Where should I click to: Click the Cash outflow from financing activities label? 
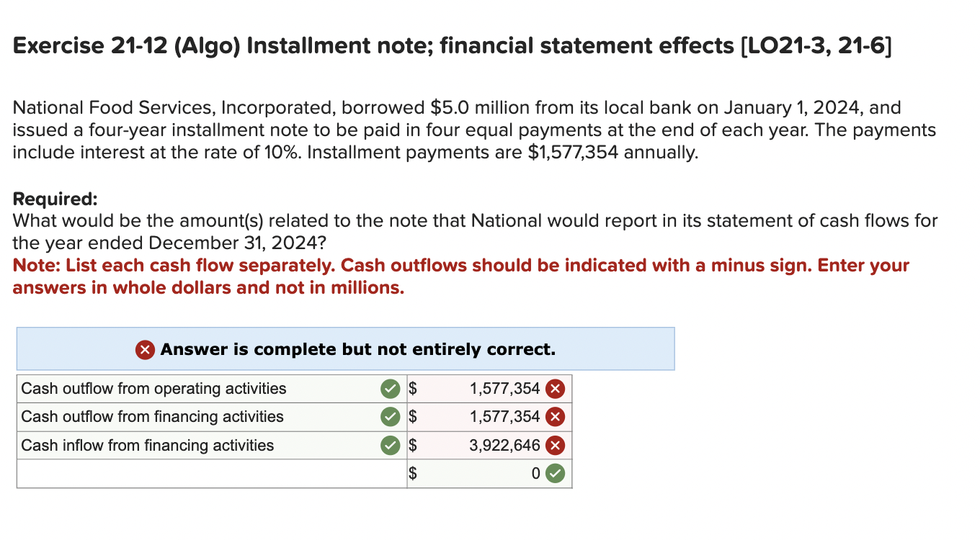point(152,416)
